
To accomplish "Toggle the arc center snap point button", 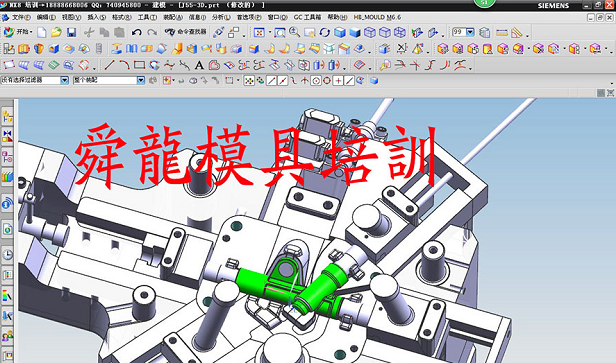I will point(315,81).
